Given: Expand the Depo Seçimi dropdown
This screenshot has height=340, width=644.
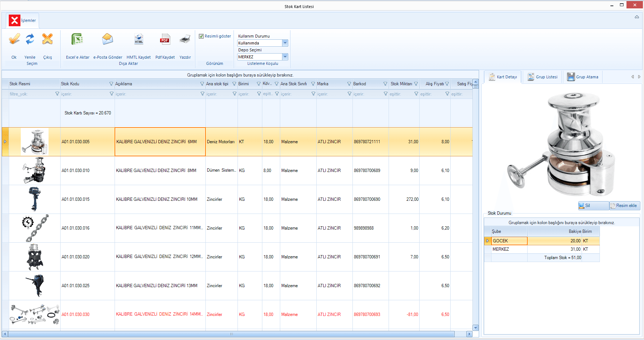Looking at the screenshot, I should pyautogui.click(x=285, y=57).
